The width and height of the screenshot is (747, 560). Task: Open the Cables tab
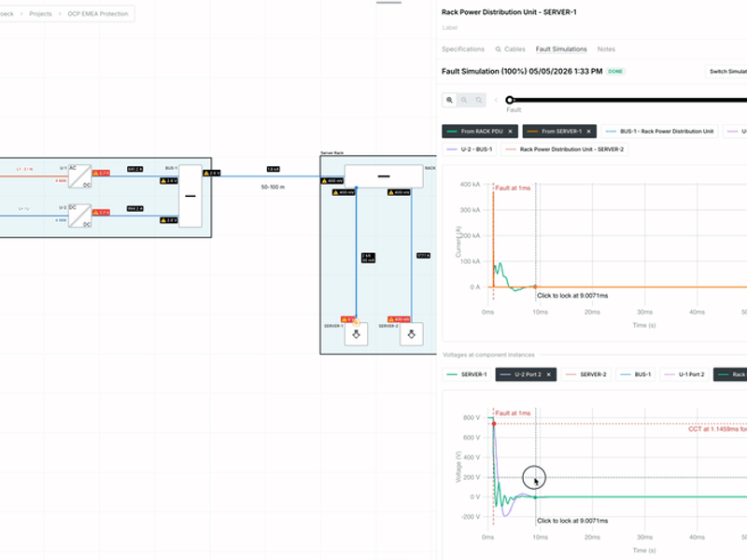(510, 49)
